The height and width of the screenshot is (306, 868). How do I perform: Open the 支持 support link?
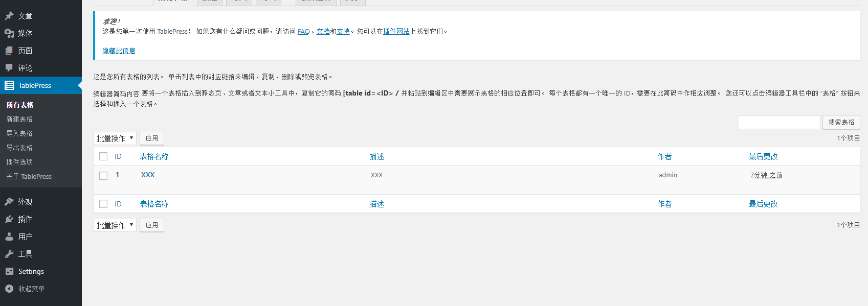[343, 32]
